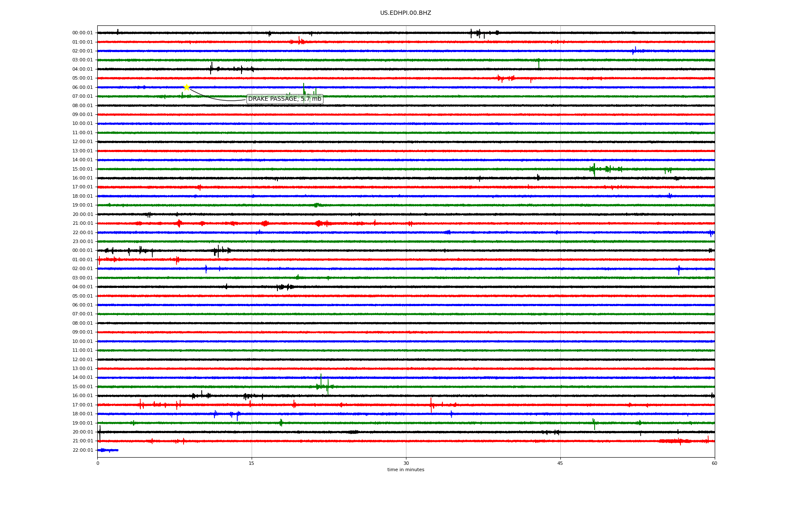Viewport: 812px width, 508px height.
Task: Click the yellow star earthquake marker
Action: (x=187, y=87)
